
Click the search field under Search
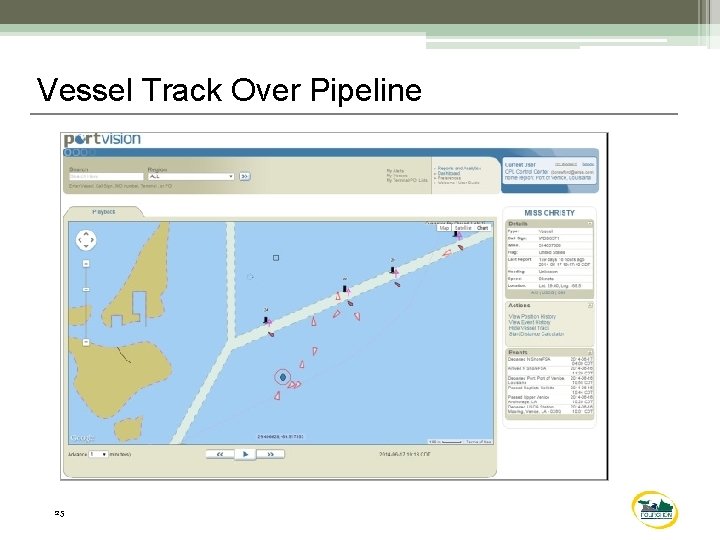[x=106, y=176]
